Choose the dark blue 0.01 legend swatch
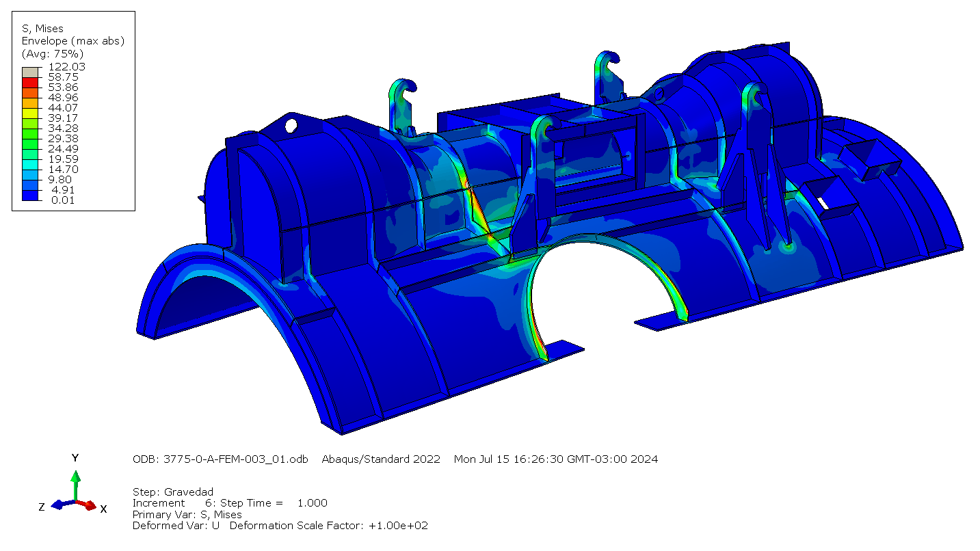Viewport: 980px width, 551px height. click(31, 195)
